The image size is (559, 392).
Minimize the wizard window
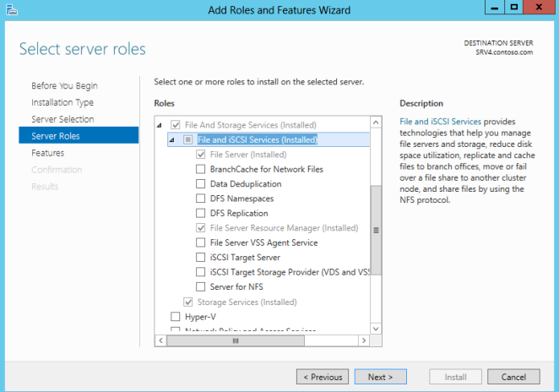[x=494, y=8]
